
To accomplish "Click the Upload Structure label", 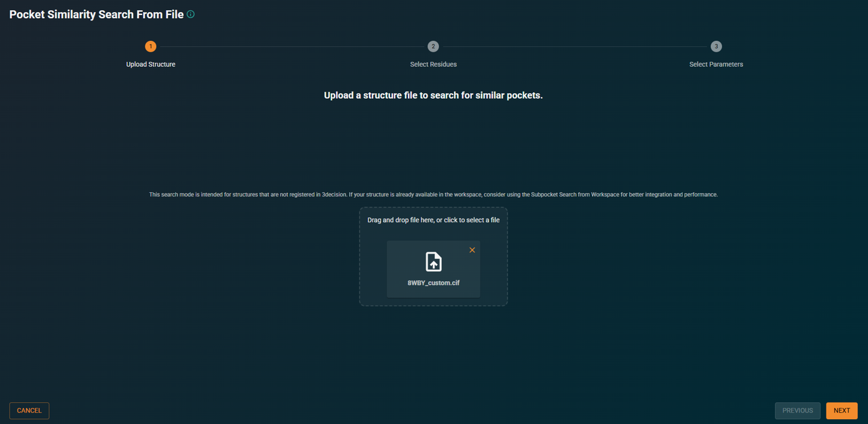I will 150,64.
